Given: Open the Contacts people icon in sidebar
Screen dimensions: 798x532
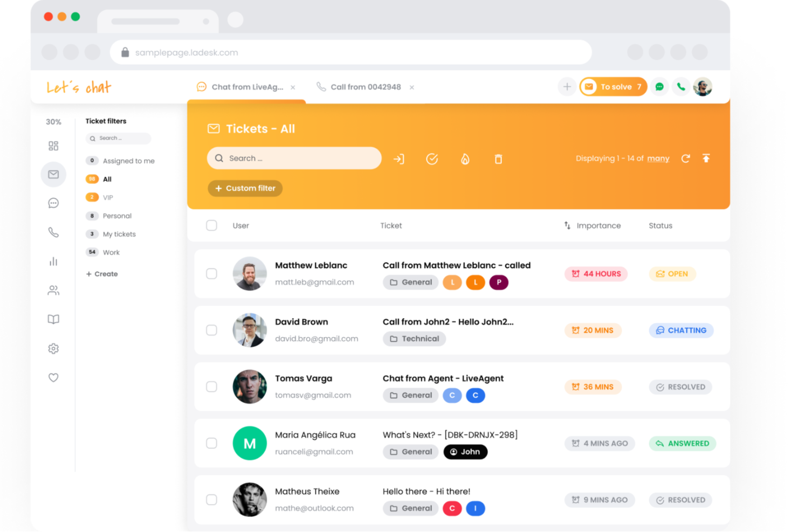Looking at the screenshot, I should coord(53,291).
